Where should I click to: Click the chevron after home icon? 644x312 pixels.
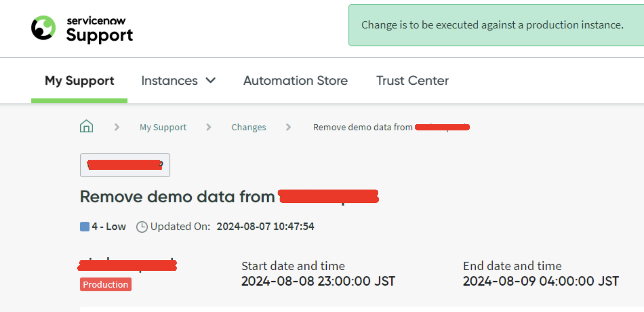[117, 127]
